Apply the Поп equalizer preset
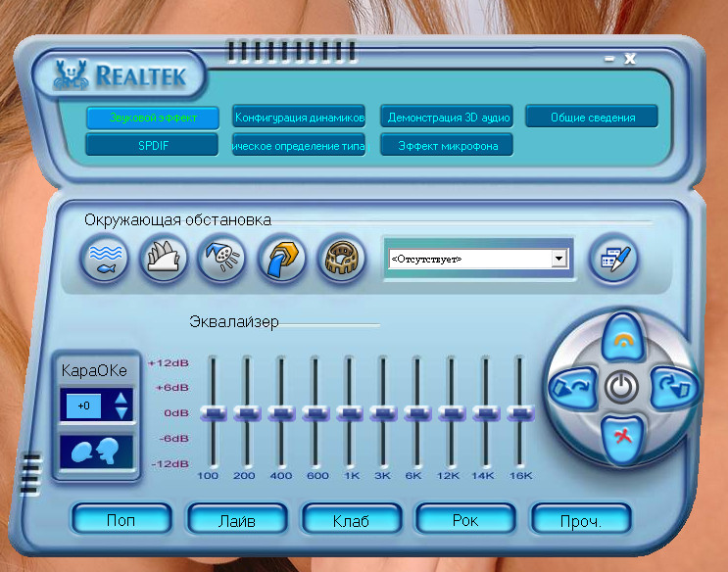Screen dimensions: 728x572 point(121,519)
